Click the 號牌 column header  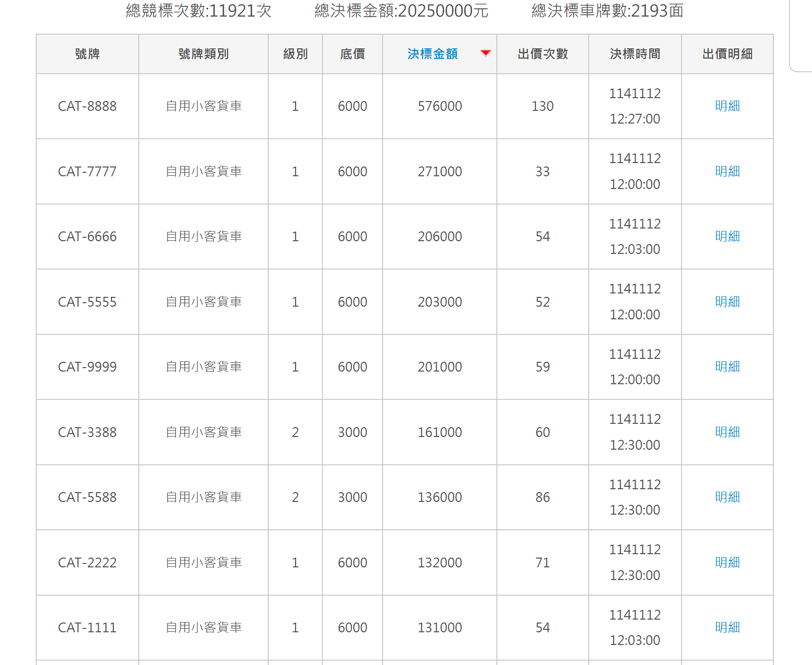[x=87, y=54]
